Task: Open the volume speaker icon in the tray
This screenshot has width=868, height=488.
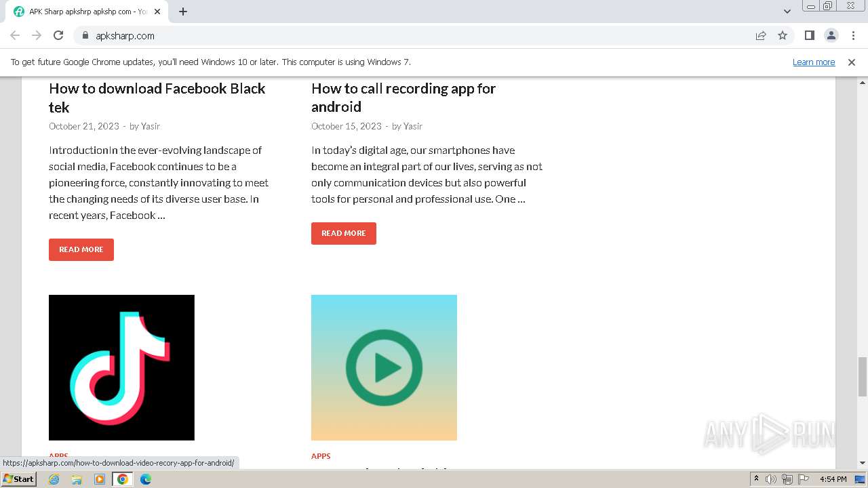Action: point(771,479)
